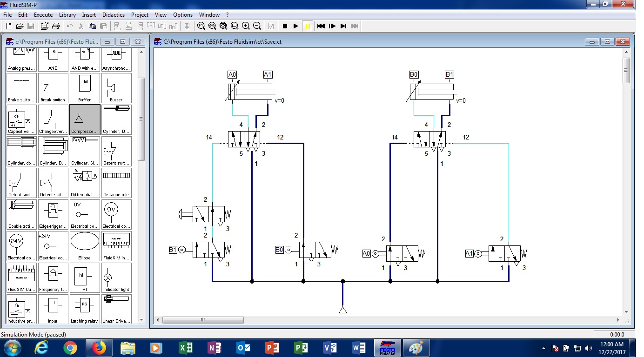Viewport: 644px width, 357px height.
Task: Click the circuit horizontal scrollbar thumb
Action: (x=203, y=320)
